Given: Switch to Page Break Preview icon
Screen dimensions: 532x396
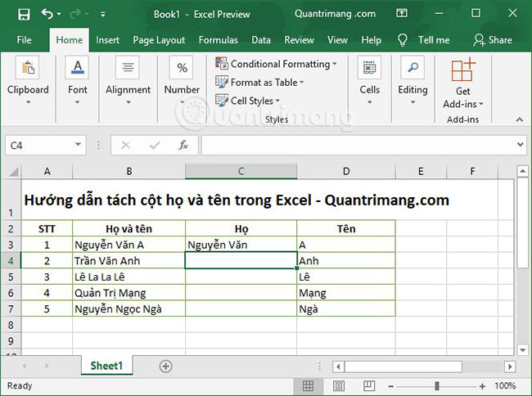Looking at the screenshot, I should 369,386.
